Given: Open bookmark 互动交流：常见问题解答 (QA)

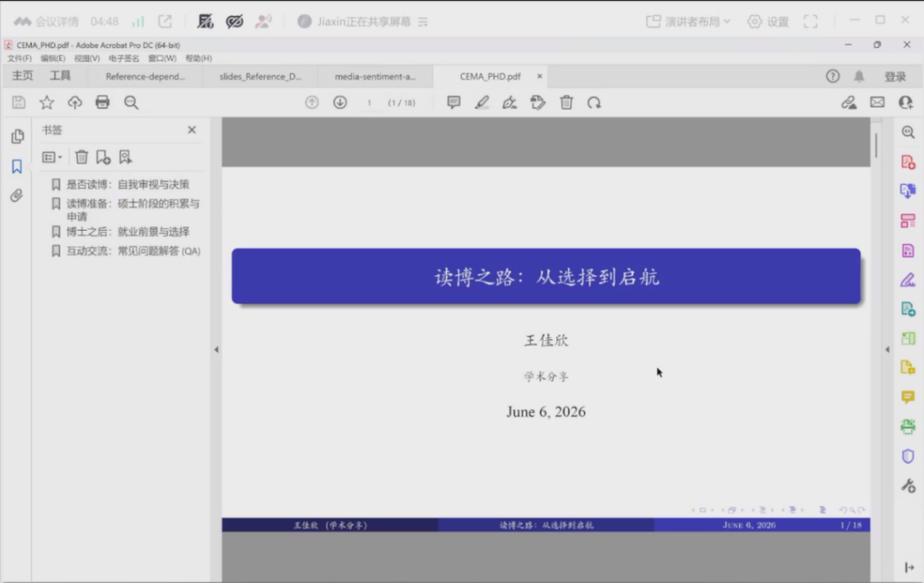Looking at the screenshot, I should point(133,250).
